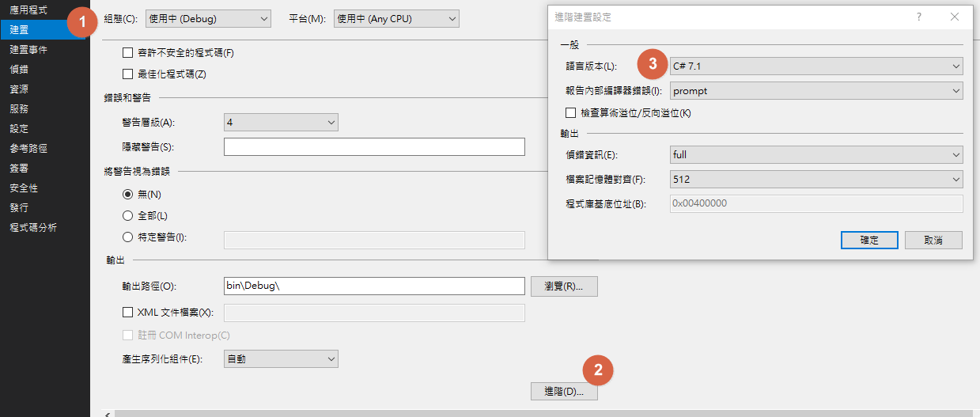Screen dimensions: 980x417
Task: Click the 進階(D)... button
Action: (564, 392)
